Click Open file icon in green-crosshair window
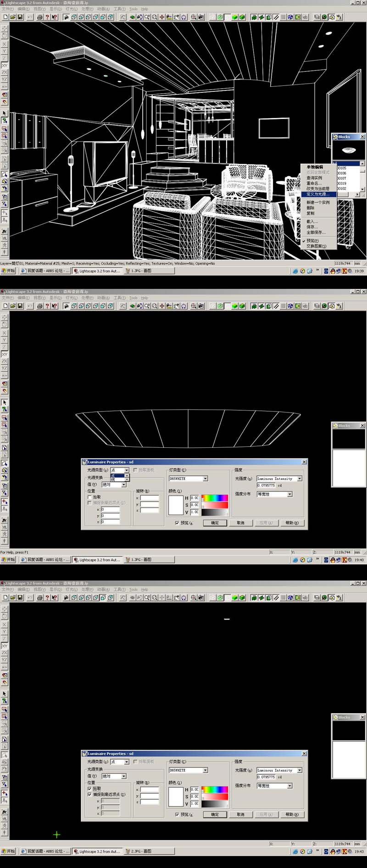The height and width of the screenshot is (868, 367). tap(13, 597)
